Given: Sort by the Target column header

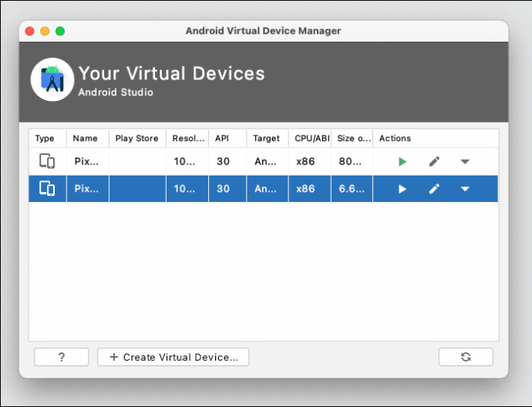Looking at the screenshot, I should coord(266,139).
